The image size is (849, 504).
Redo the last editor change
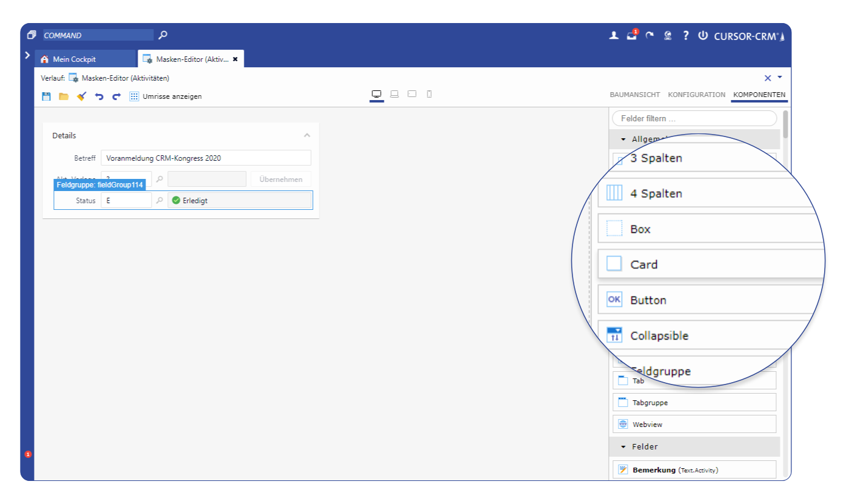point(116,96)
